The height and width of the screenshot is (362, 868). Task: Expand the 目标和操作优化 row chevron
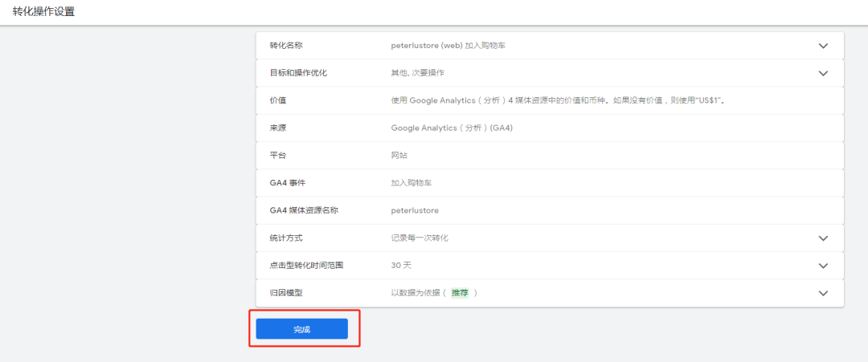pyautogui.click(x=823, y=73)
